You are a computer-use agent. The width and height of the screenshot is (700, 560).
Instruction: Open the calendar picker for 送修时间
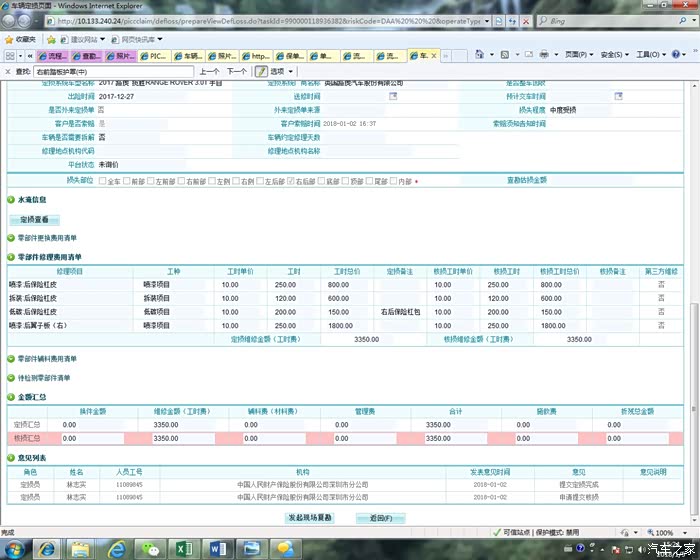pos(393,96)
